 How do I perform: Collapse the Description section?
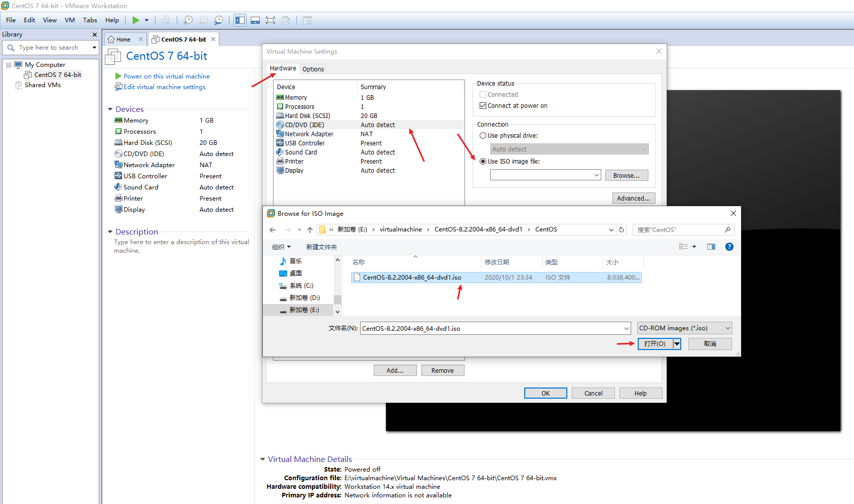[110, 232]
